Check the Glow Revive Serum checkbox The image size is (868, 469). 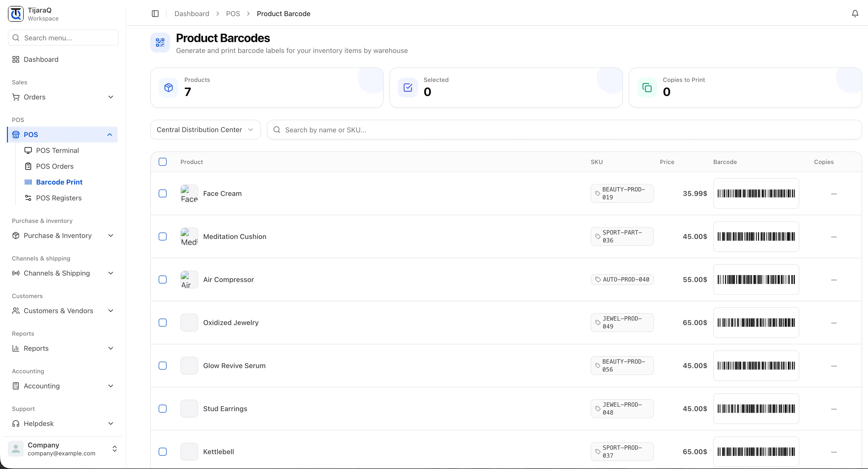point(163,366)
